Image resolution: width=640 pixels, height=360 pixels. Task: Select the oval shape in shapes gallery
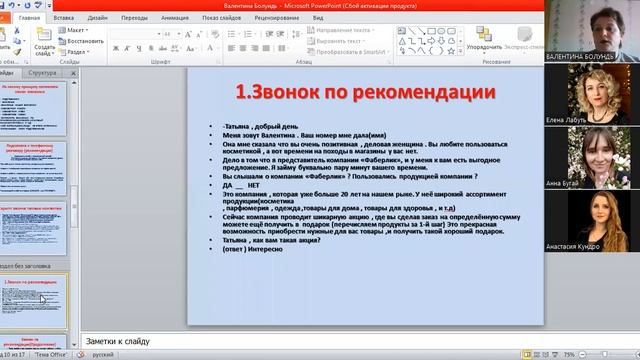tap(441, 31)
